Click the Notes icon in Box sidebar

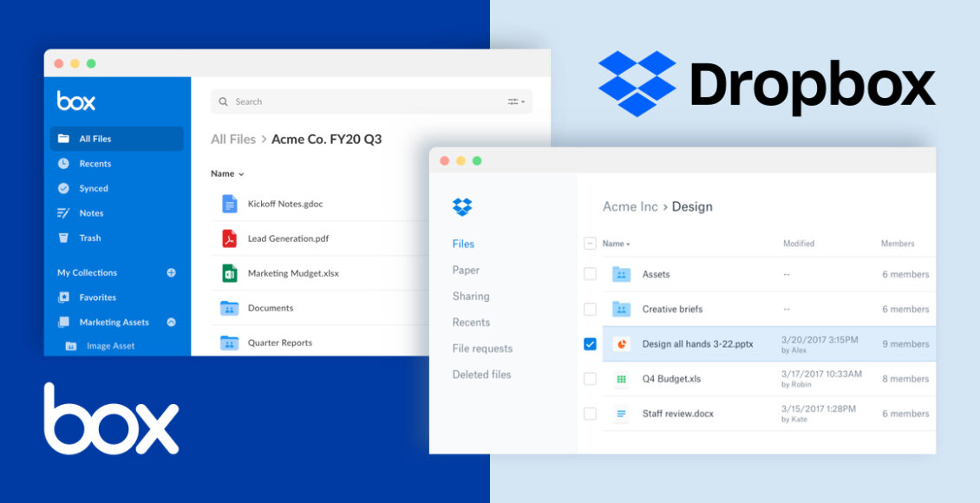[x=64, y=213]
